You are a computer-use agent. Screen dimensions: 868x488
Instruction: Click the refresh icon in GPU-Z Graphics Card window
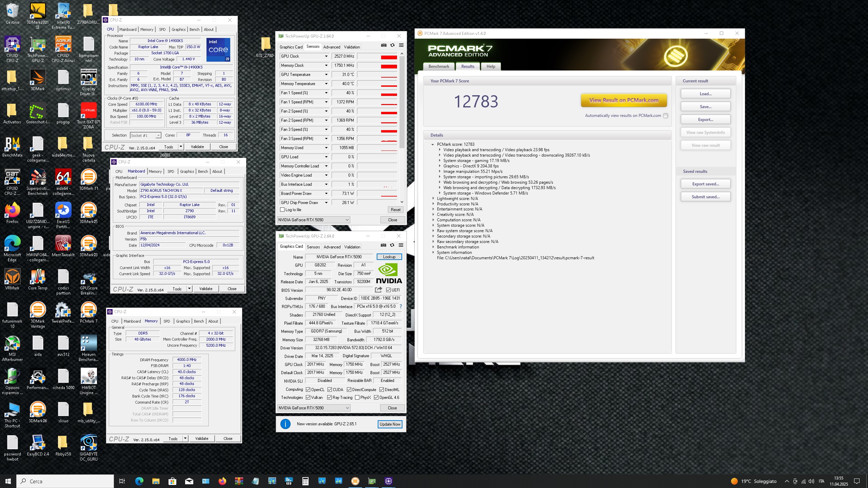click(392, 245)
